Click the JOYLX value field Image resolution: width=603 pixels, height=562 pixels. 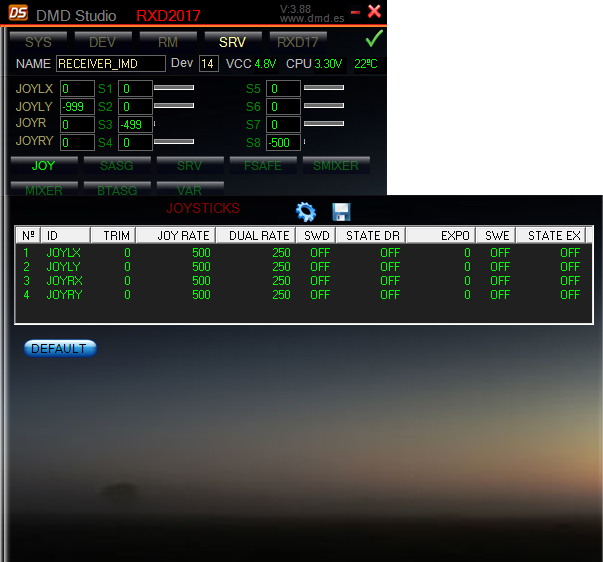pyautogui.click(x=77, y=88)
